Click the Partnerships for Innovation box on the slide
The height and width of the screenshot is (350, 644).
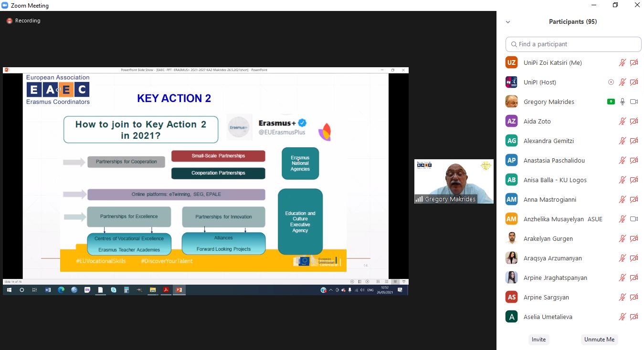pyautogui.click(x=223, y=217)
